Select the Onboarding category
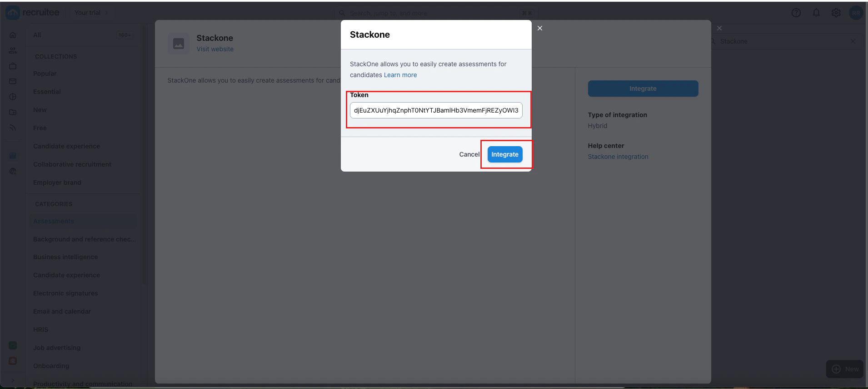Viewport: 868px width, 389px height. [x=51, y=366]
